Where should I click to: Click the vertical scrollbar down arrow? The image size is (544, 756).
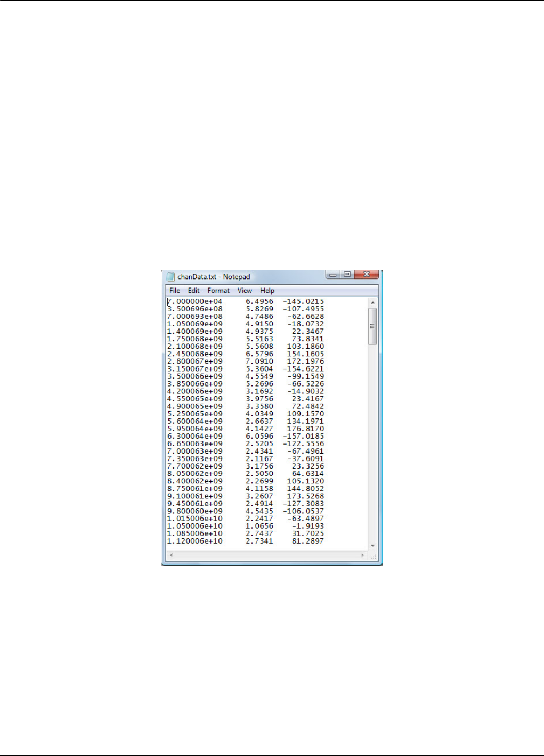click(372, 546)
